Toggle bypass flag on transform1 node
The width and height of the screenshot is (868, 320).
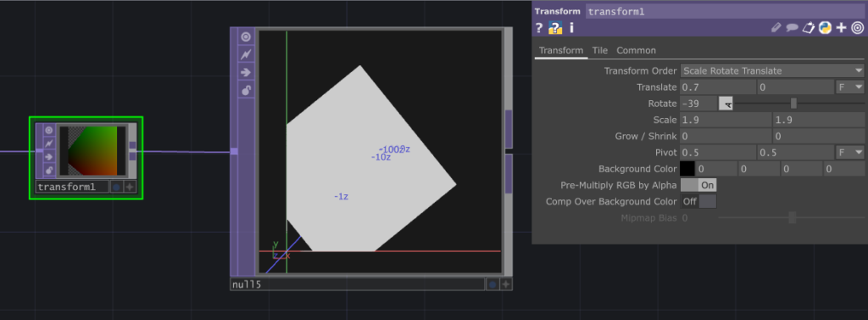pyautogui.click(x=48, y=143)
